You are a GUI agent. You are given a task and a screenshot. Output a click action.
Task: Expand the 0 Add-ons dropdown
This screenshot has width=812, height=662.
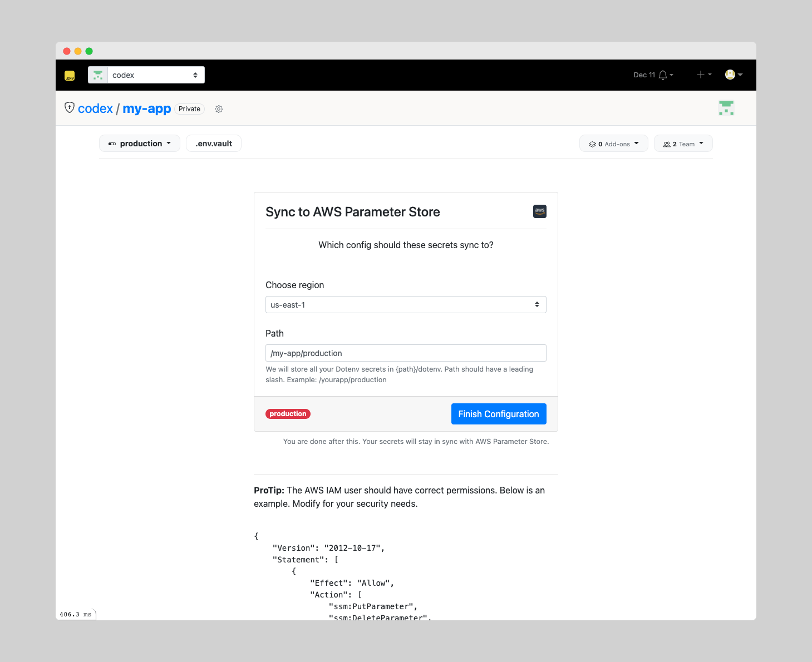tap(614, 144)
